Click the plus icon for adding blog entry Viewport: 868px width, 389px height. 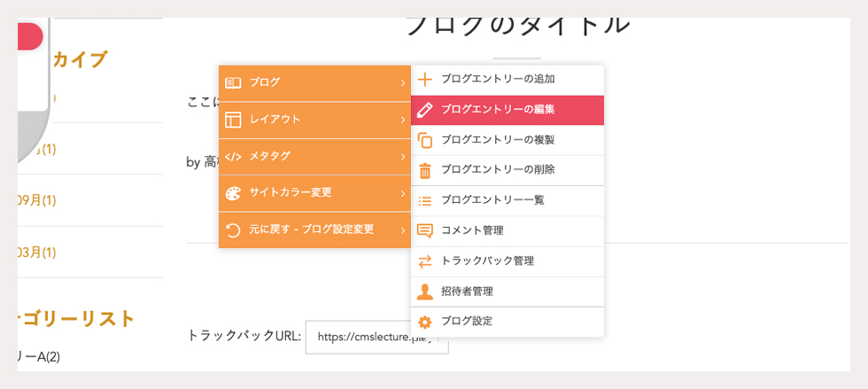coord(424,80)
